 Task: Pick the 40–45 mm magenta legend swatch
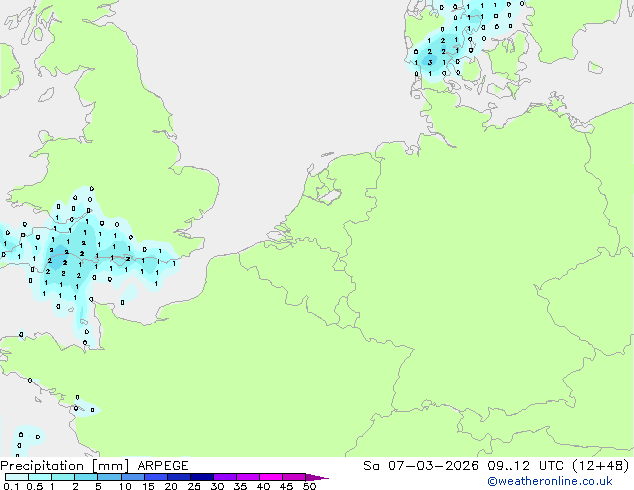coord(271,477)
